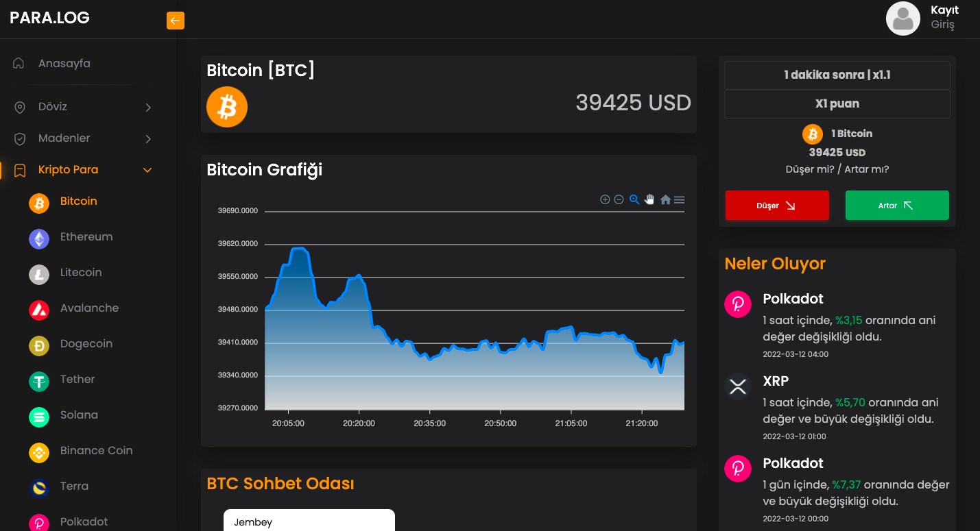Screen dimensions: 980x531
Task: Click the Madenler shield icon
Action: [20, 139]
